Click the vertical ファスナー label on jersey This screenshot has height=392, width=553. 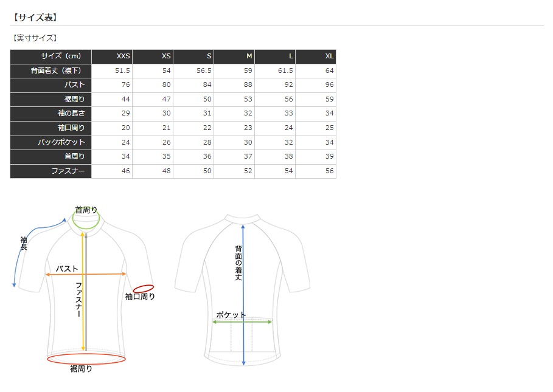point(78,300)
